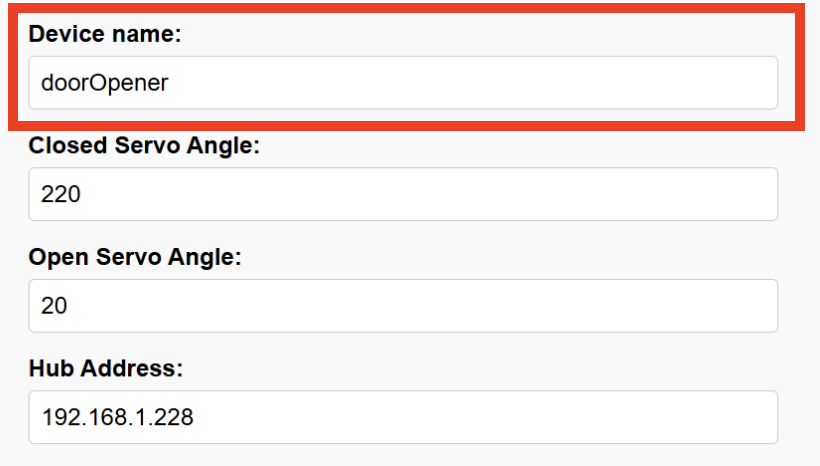The height and width of the screenshot is (466, 820).
Task: Select the field showing 192.168.1.228
Action: pos(403,417)
